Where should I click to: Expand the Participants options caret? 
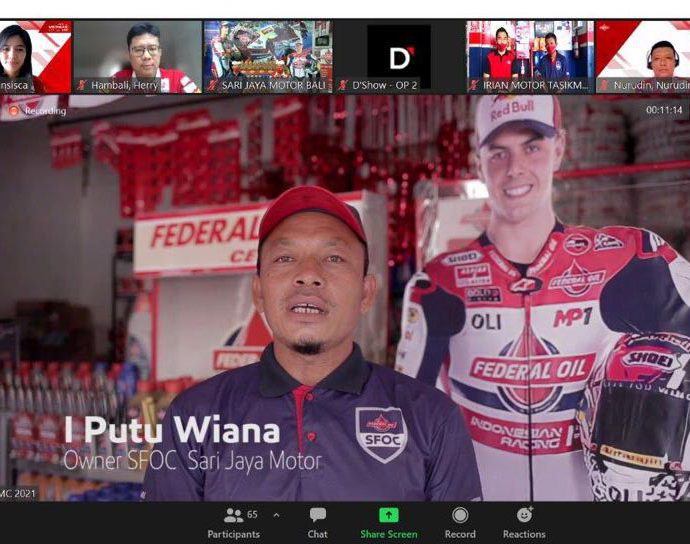[276, 516]
